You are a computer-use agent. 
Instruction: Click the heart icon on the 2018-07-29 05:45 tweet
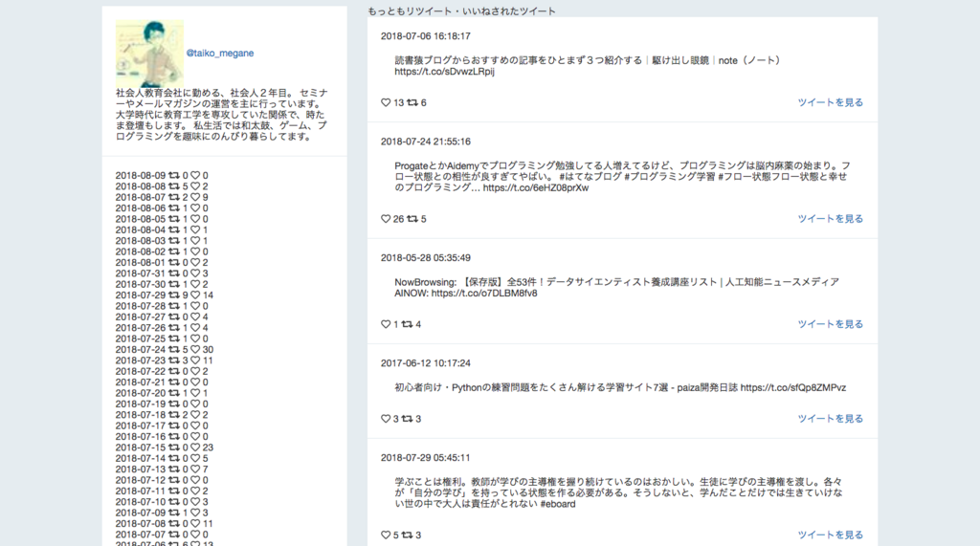tap(386, 535)
